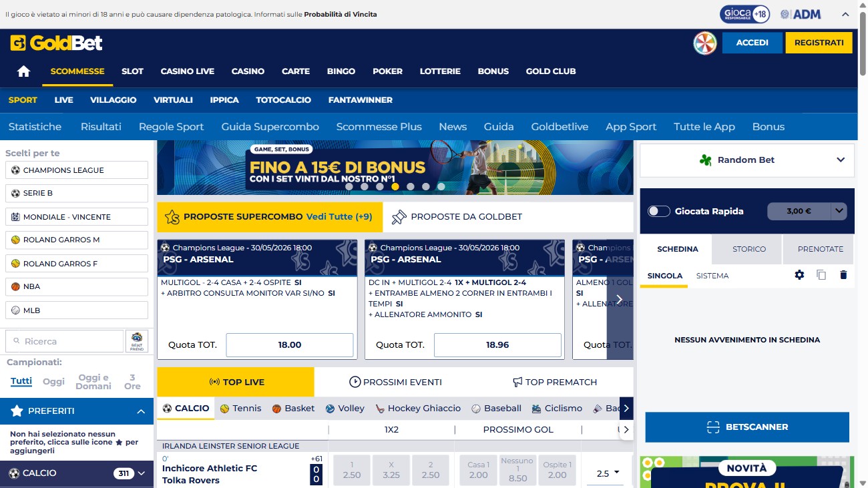The height and width of the screenshot is (488, 868).
Task: Click the Ciclismo cyclist icon
Action: pyautogui.click(x=536, y=409)
